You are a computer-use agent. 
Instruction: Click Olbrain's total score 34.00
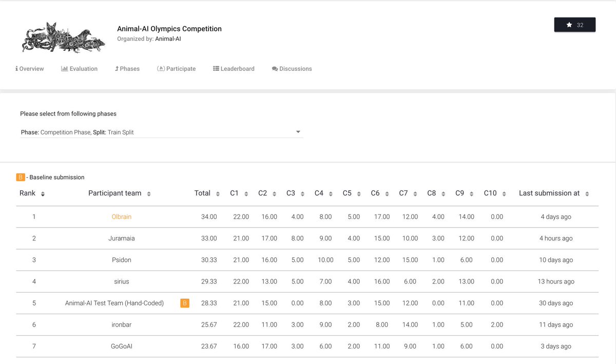click(x=209, y=217)
